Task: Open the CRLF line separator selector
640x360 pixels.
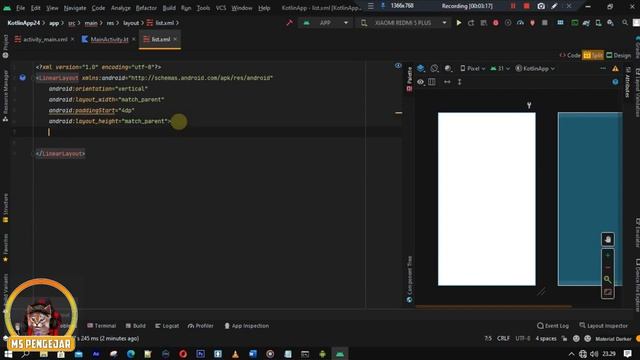Action: pos(503,338)
